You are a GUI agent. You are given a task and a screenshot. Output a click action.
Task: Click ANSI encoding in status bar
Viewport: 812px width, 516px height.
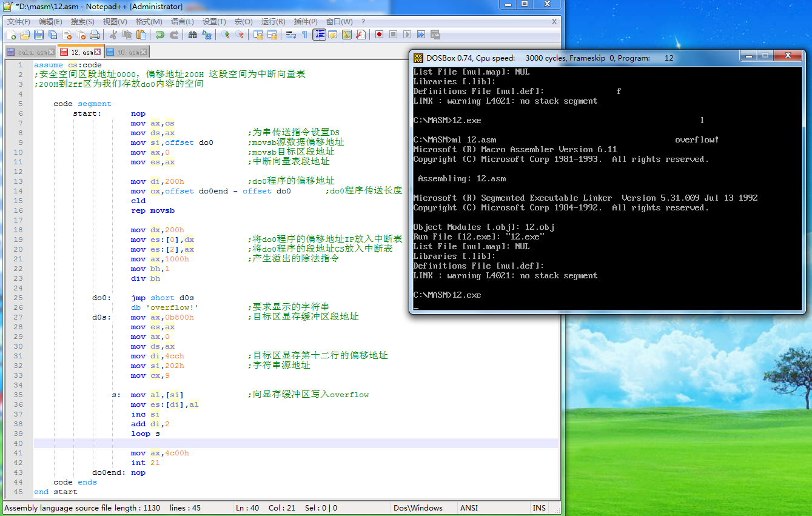469,508
